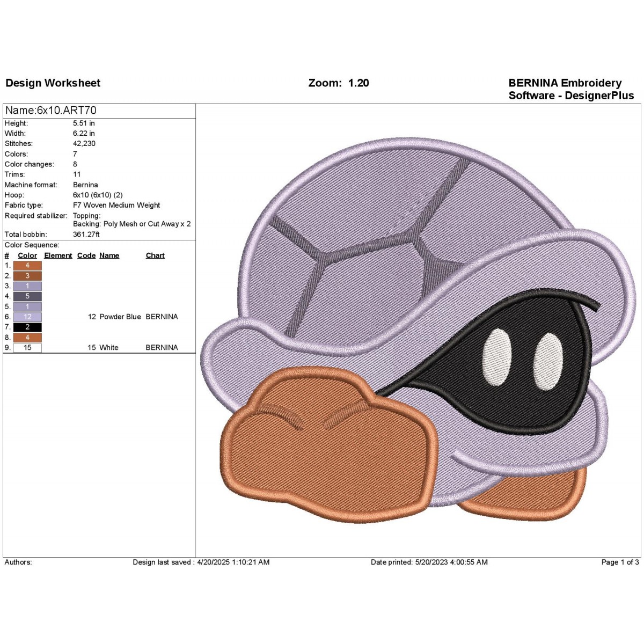This screenshot has width=644, height=644.
Task: Click BERNINA chart entry beside White
Action: tap(162, 348)
